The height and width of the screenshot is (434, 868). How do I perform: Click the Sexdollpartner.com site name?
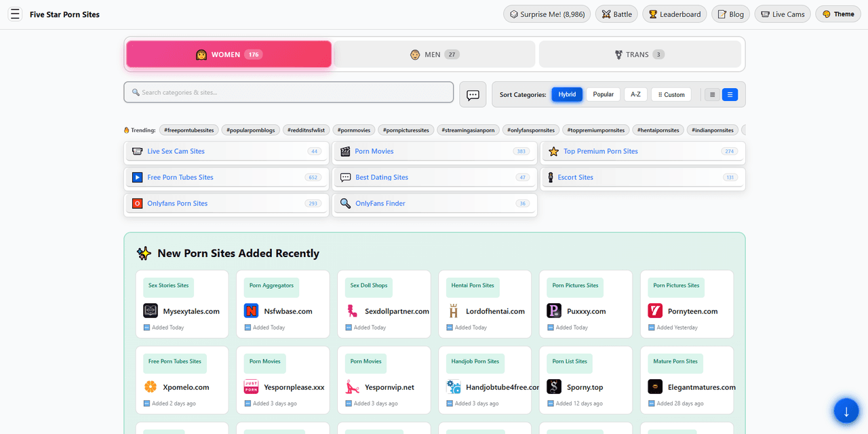[397, 311]
